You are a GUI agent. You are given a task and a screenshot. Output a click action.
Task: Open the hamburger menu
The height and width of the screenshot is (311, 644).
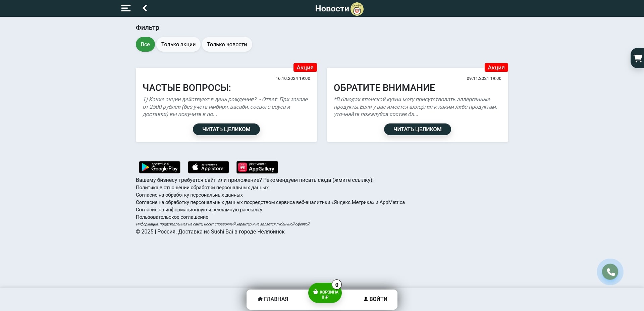point(126,8)
